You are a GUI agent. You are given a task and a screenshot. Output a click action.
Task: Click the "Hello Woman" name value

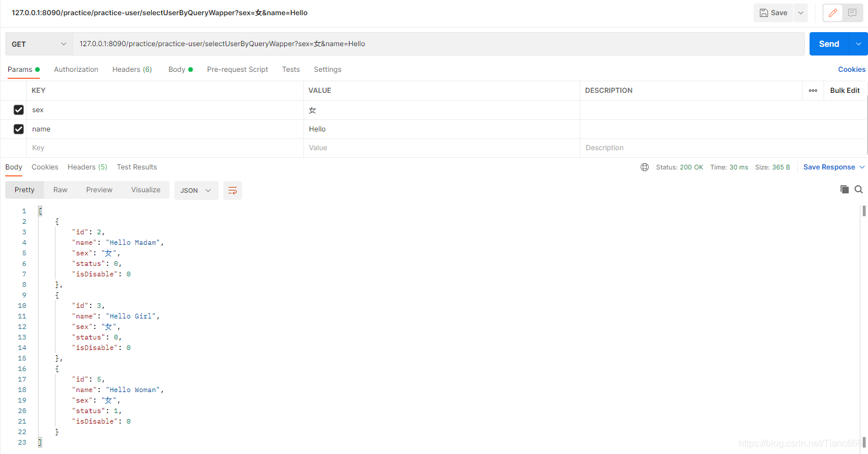tap(133, 390)
